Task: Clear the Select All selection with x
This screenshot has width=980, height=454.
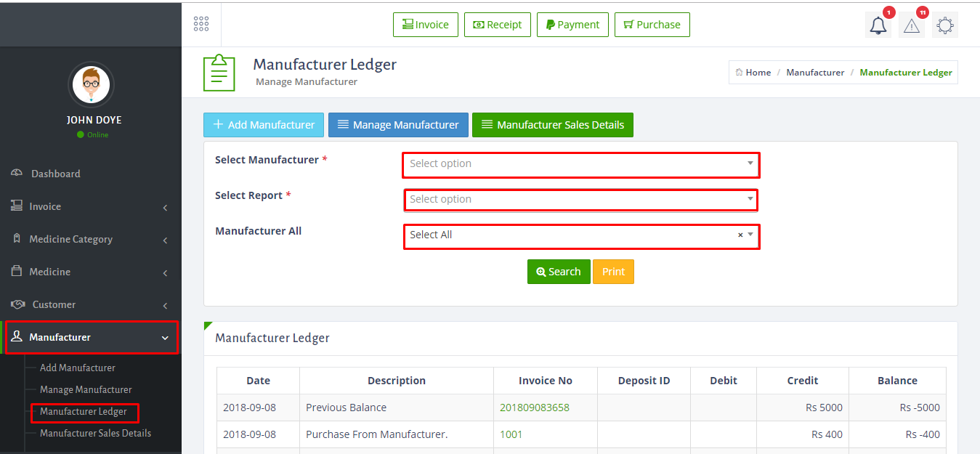Action: click(x=740, y=235)
